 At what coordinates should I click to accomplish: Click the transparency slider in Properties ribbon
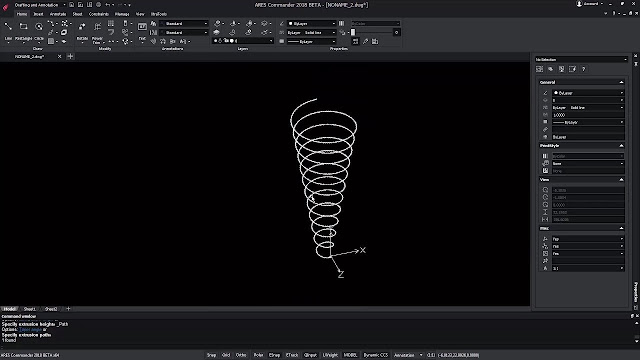371,32
